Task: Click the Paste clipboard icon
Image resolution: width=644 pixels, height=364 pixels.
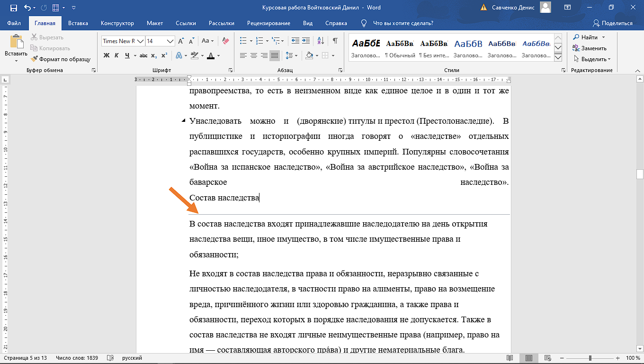Action: click(x=16, y=42)
